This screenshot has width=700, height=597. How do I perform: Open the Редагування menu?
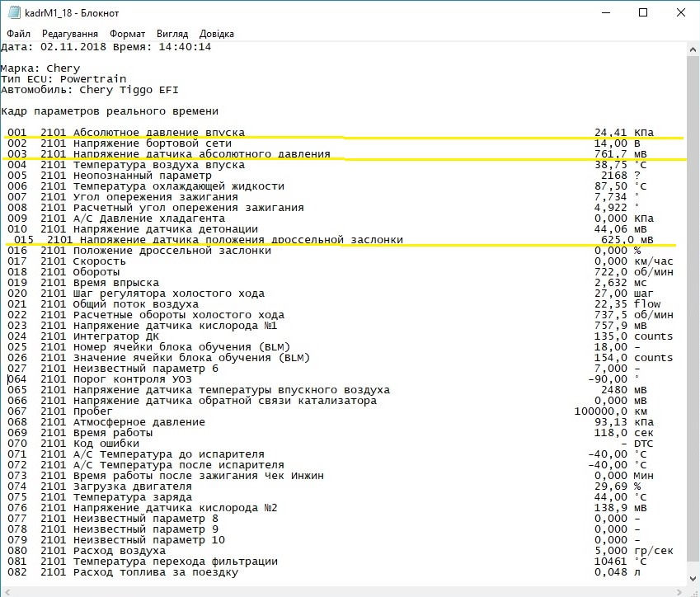coord(69,34)
